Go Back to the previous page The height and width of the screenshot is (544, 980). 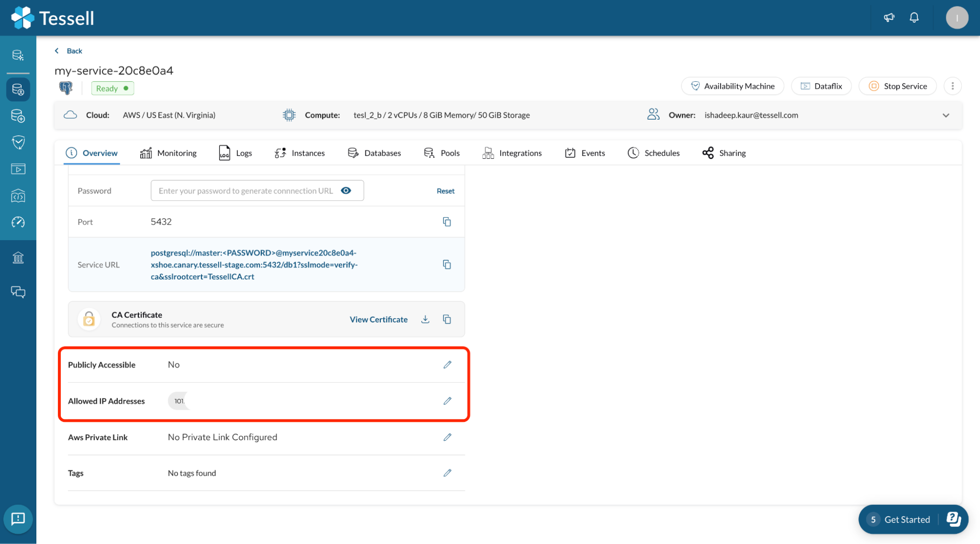[x=68, y=51]
